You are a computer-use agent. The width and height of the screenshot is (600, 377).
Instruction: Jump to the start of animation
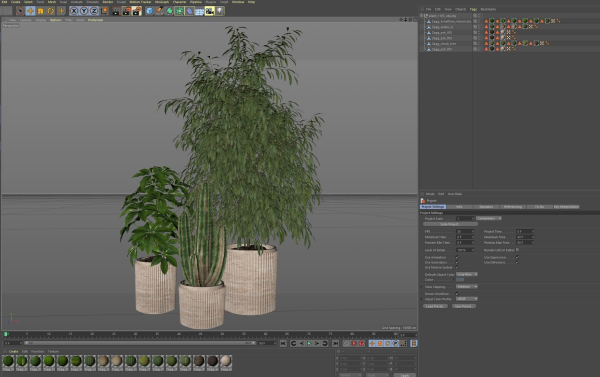(283, 344)
